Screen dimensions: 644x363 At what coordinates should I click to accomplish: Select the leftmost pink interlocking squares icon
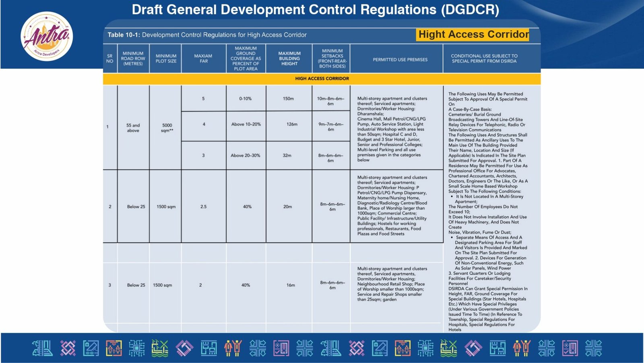coord(68,348)
